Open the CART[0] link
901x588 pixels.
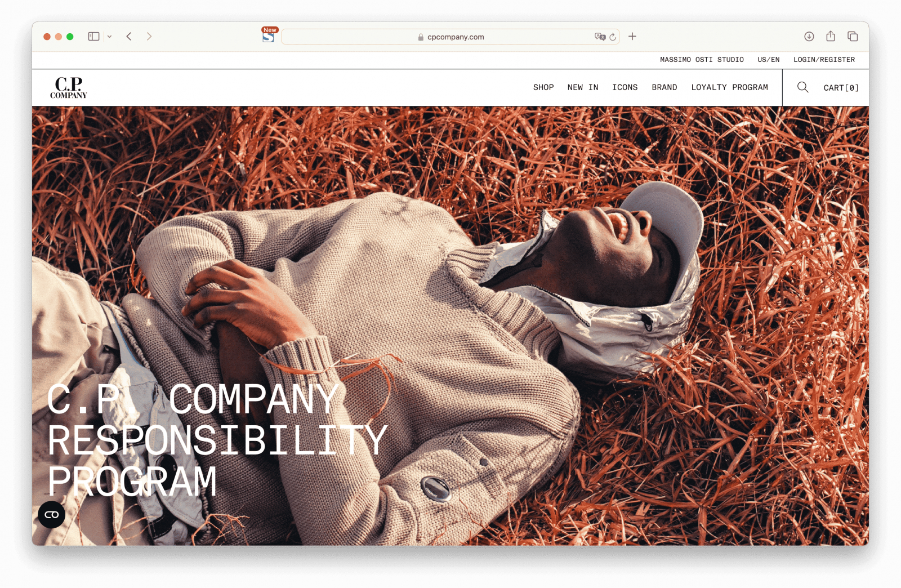841,88
